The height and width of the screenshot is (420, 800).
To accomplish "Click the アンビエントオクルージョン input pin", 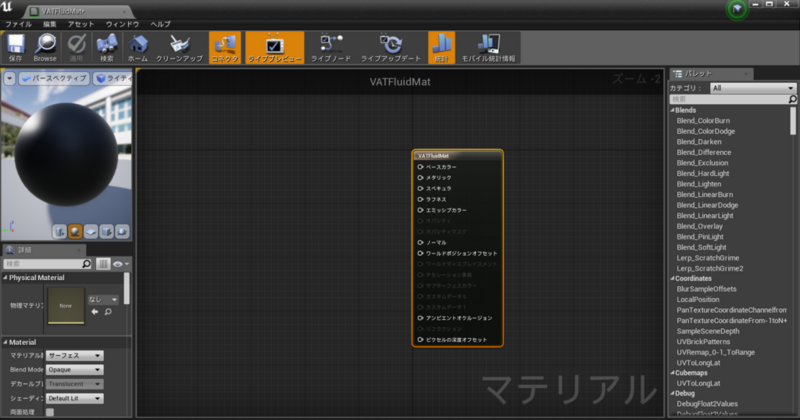I will click(x=420, y=318).
